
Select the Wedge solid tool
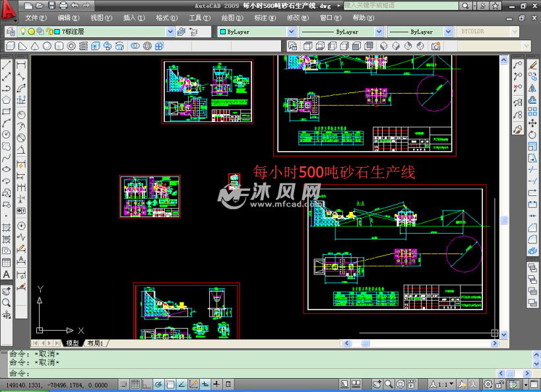(x=23, y=46)
